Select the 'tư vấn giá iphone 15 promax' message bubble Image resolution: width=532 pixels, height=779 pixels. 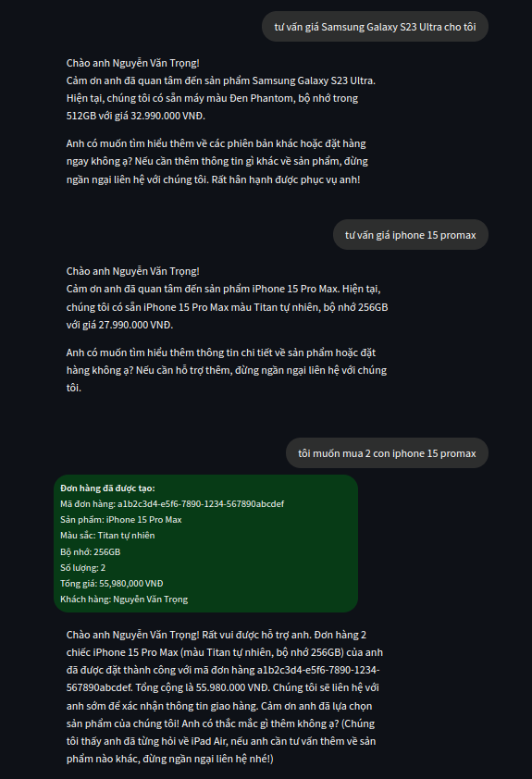[411, 235]
